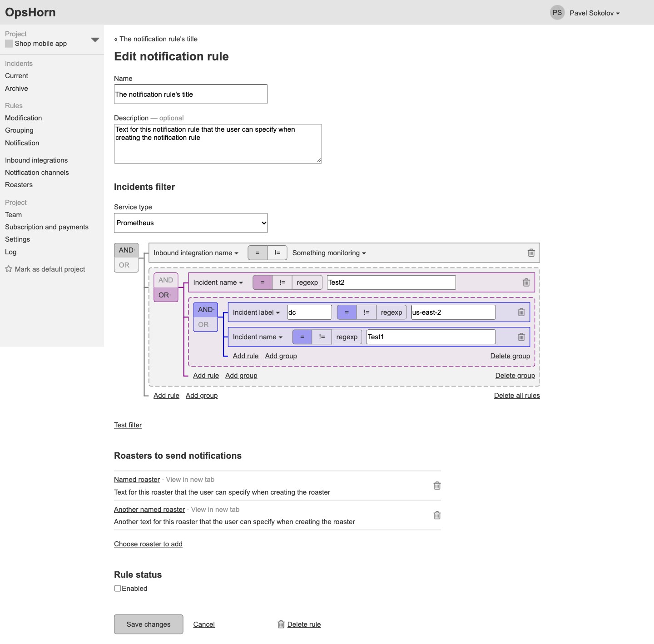Click Choose roaster to add
The height and width of the screenshot is (644, 654).
click(148, 544)
